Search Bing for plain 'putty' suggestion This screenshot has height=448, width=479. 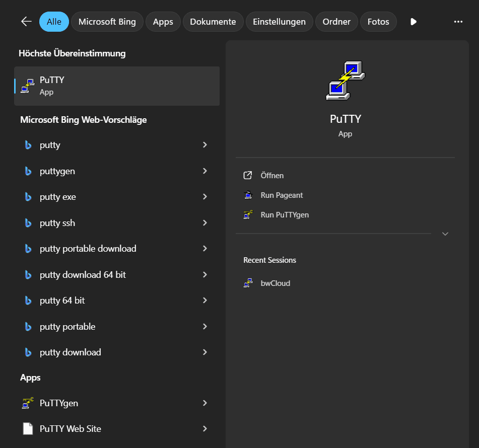click(50, 145)
